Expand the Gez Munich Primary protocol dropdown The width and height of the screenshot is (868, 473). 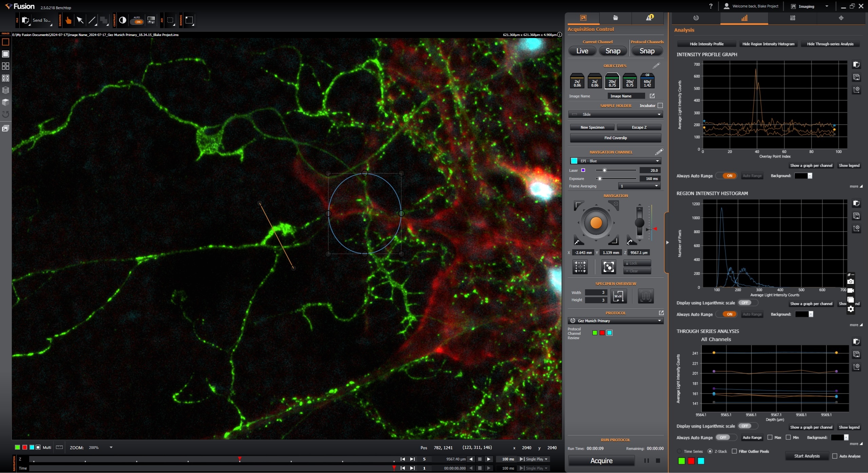[615, 321]
